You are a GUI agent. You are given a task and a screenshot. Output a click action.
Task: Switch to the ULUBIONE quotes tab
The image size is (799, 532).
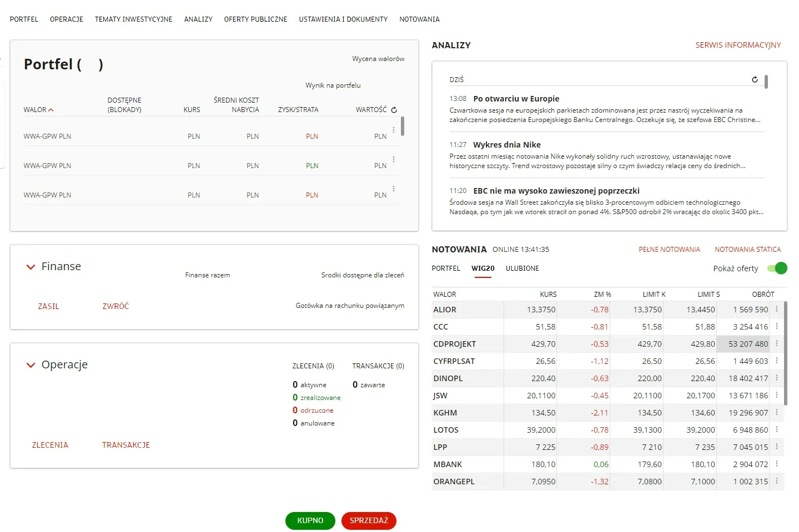pyautogui.click(x=522, y=268)
